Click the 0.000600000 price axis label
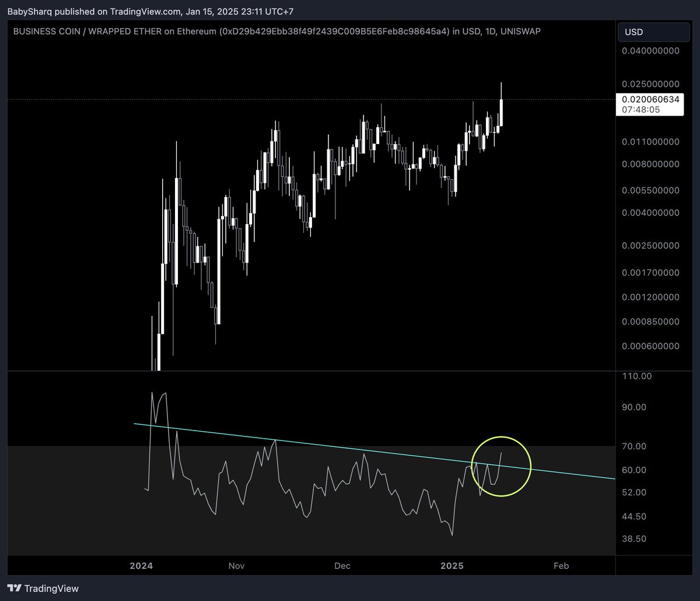The height and width of the screenshot is (601, 700). [650, 346]
